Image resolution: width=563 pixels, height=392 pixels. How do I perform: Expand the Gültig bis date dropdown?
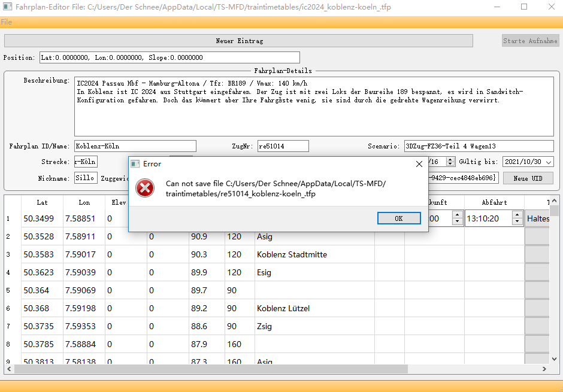click(x=549, y=162)
